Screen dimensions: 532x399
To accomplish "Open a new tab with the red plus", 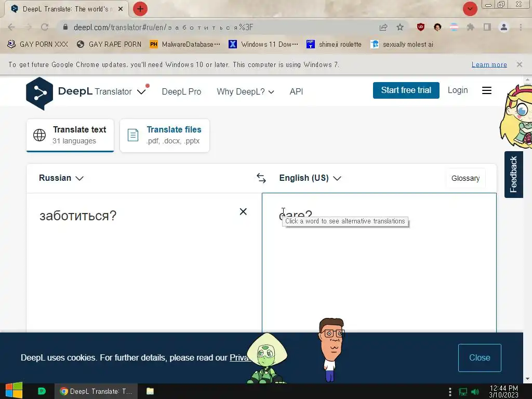I will [140, 9].
